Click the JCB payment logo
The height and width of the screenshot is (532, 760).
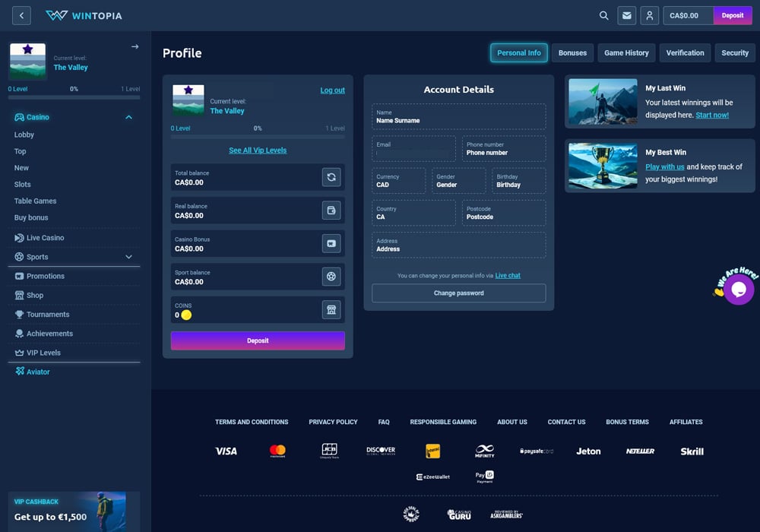(x=330, y=451)
